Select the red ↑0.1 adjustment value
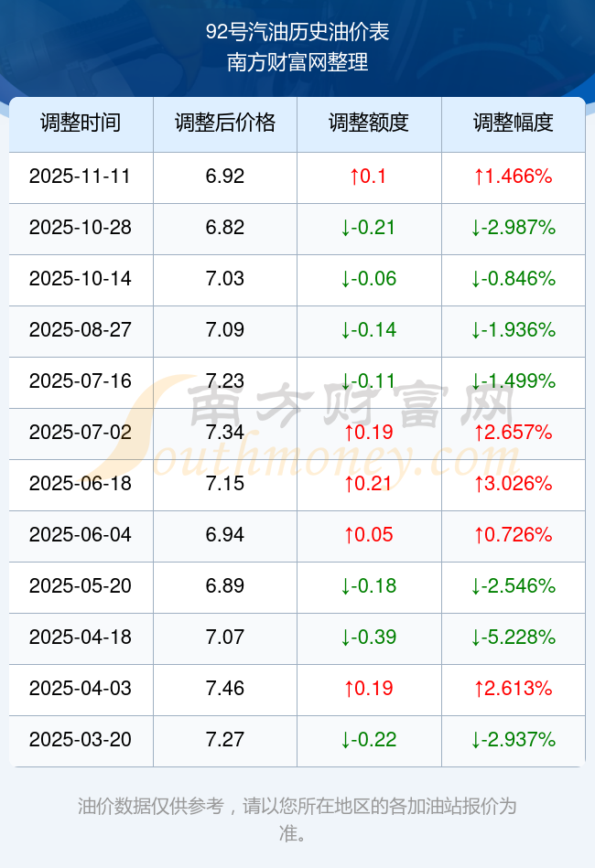This screenshot has width=595, height=868. [x=369, y=177]
